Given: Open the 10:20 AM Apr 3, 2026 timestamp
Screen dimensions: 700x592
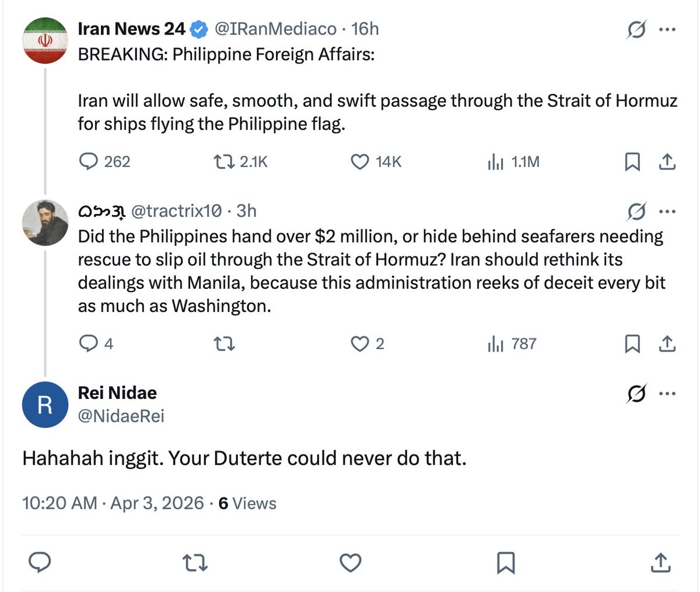Looking at the screenshot, I should tap(113, 503).
